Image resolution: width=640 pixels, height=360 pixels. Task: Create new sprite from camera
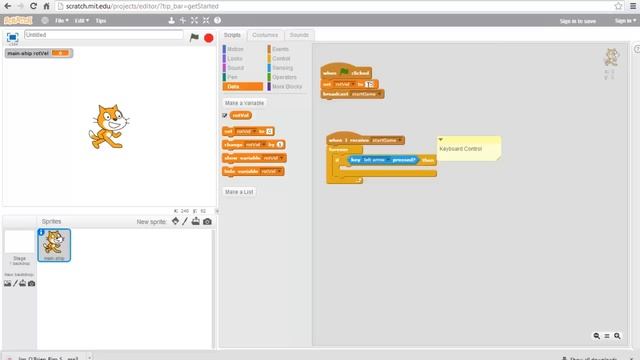pyautogui.click(x=207, y=221)
